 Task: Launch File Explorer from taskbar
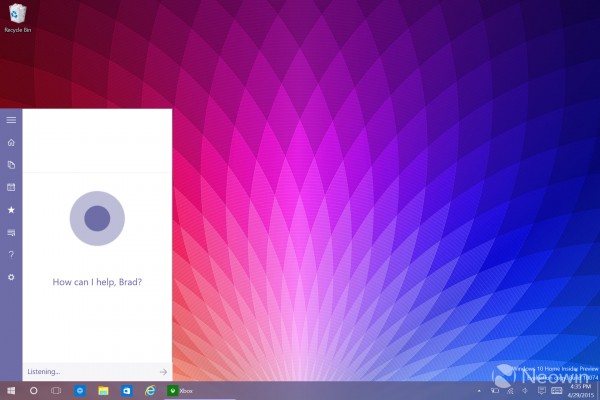(x=103, y=390)
